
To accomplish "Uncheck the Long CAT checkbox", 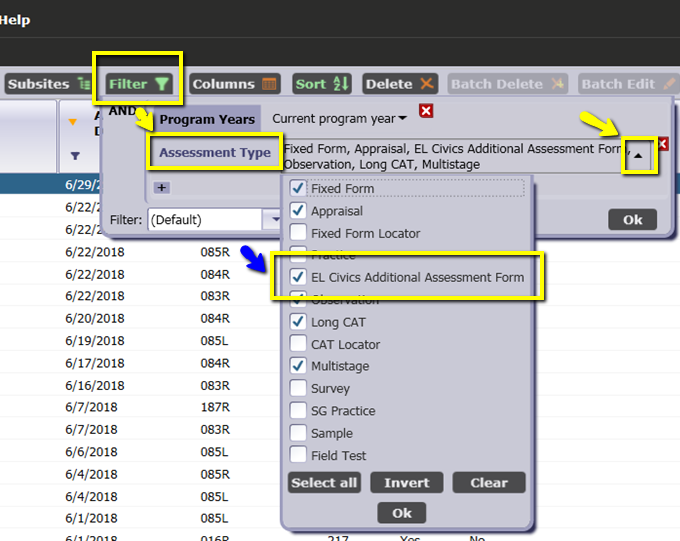I will point(298,321).
